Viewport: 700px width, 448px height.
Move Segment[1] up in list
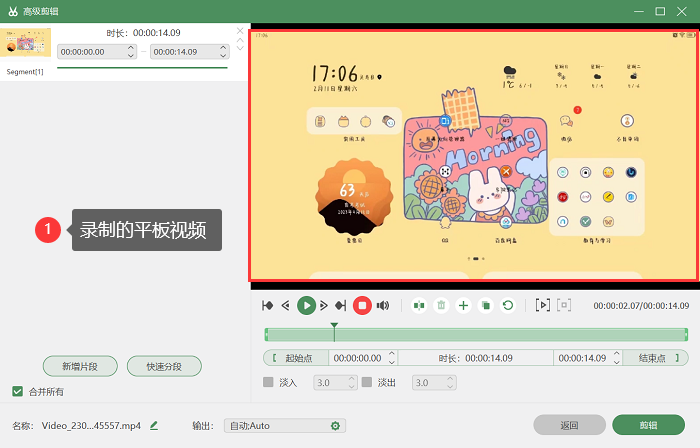point(240,40)
